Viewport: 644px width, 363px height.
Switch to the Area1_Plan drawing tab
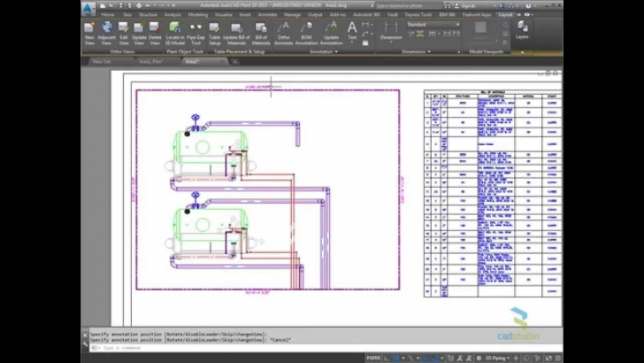tap(151, 62)
